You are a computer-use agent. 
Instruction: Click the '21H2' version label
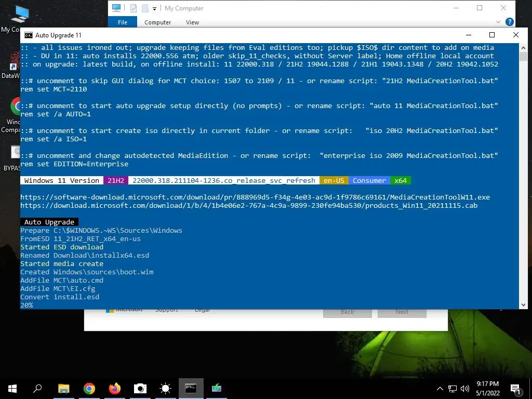pyautogui.click(x=116, y=180)
